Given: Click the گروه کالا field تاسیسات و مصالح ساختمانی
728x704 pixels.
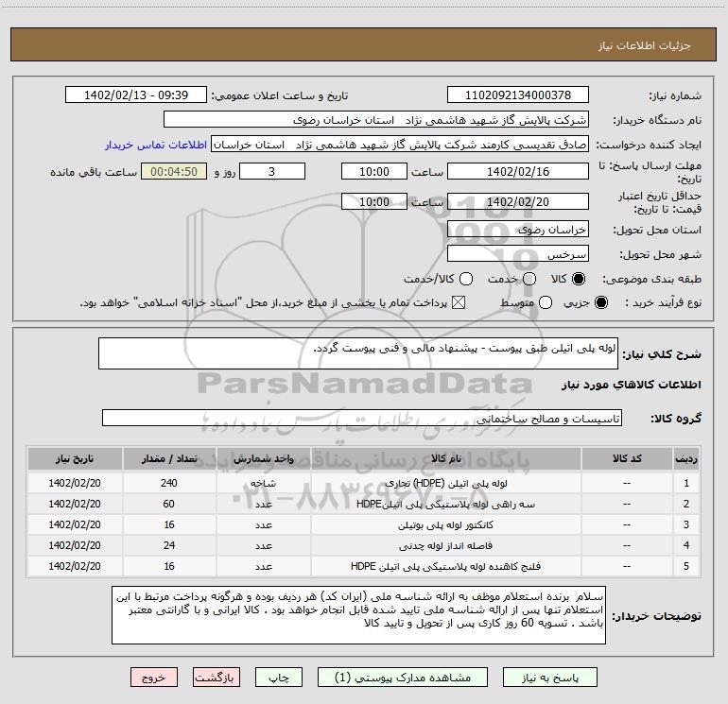Looking at the screenshot, I should click(x=362, y=418).
